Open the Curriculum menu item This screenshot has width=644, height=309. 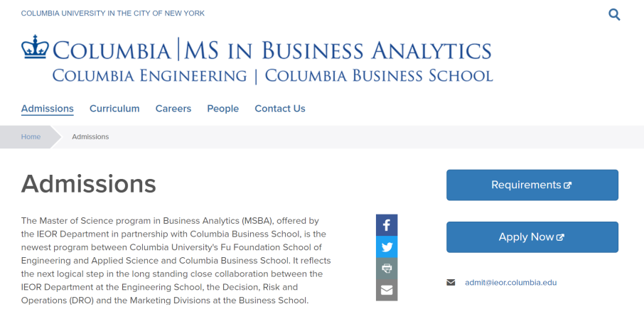[x=114, y=109]
